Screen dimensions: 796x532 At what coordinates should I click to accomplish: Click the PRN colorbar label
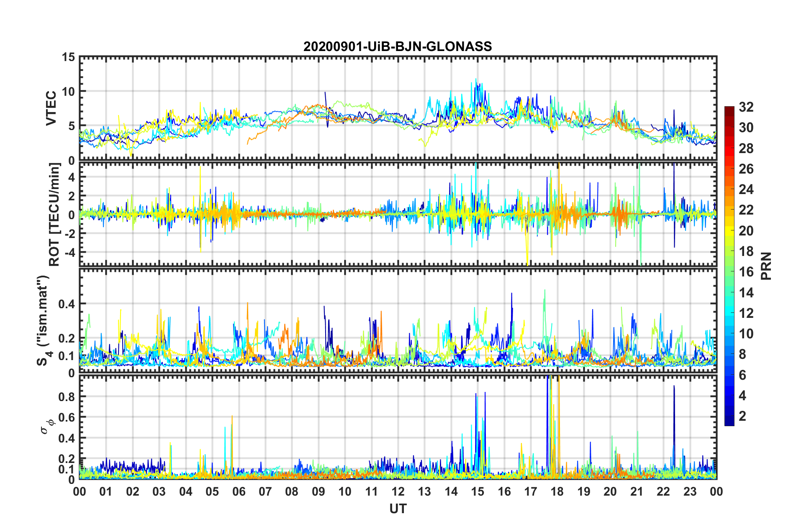(x=766, y=266)
